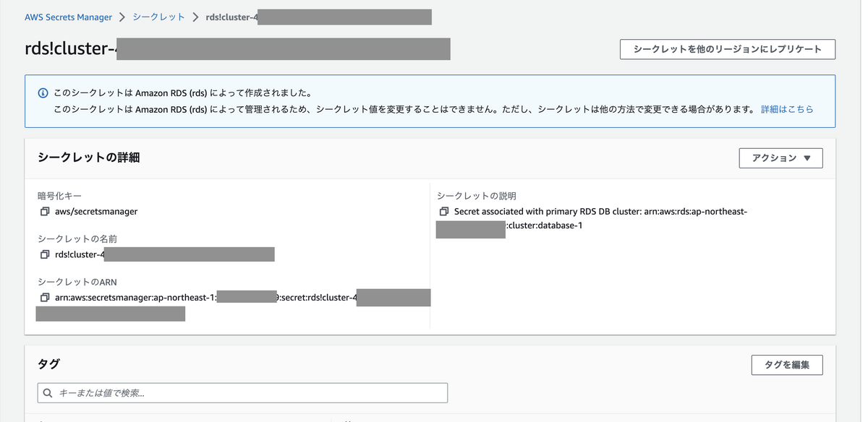The height and width of the screenshot is (422, 868).
Task: Focus the tag search field キーまたは値で検索
Action: (242, 393)
